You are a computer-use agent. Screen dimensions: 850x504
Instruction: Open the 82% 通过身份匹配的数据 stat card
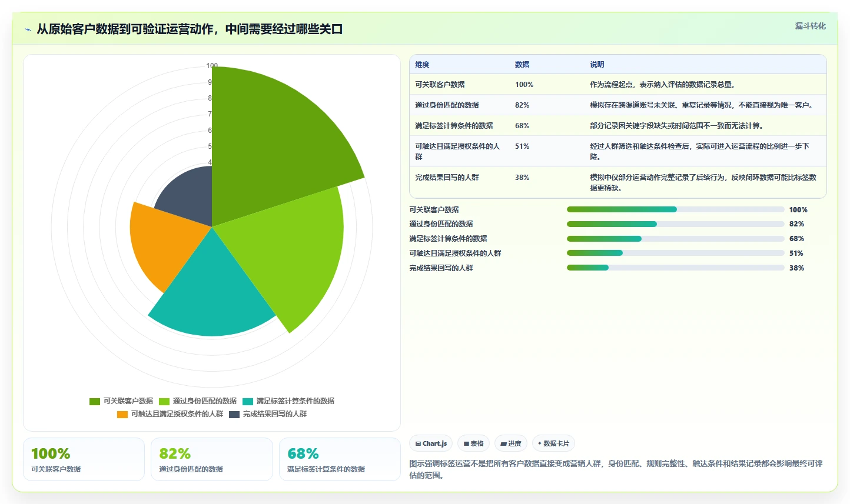click(212, 459)
